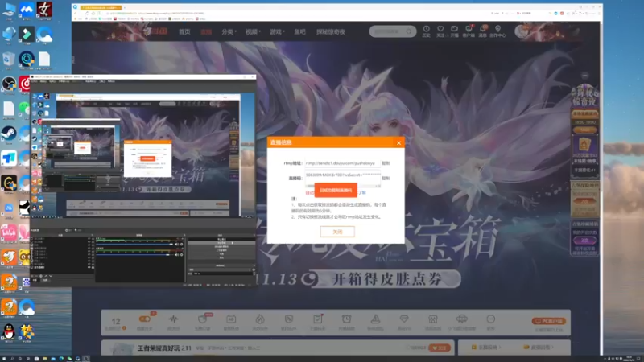Click the cloud UFO icon in streamer toolbar
This screenshot has width=644, height=362.
point(461,319)
